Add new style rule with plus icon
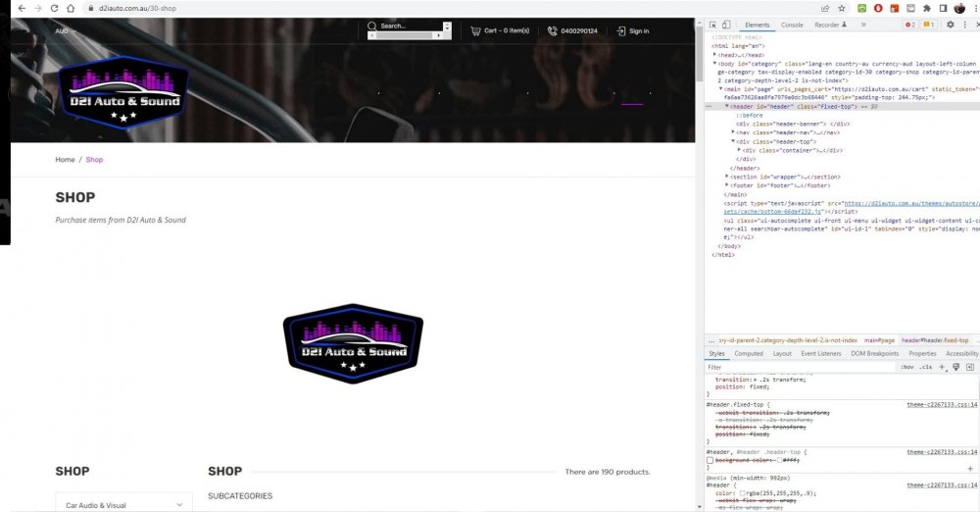Viewport: 980px width, 512px height. point(943,367)
